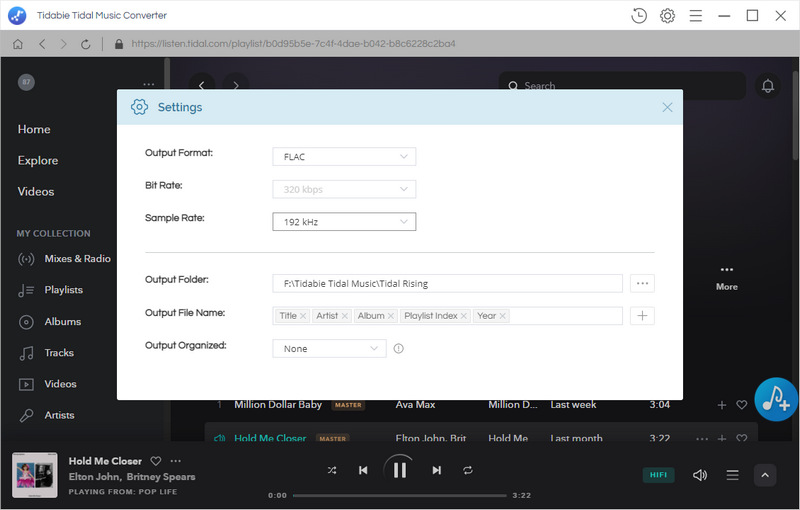This screenshot has width=800, height=510.
Task: Open the Output Organized None dropdown
Action: coord(329,348)
